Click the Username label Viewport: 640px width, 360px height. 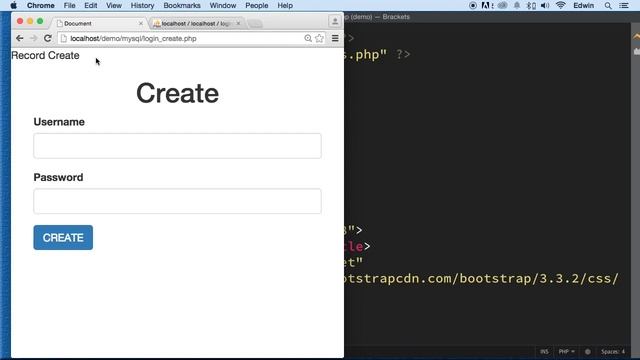[59, 122]
